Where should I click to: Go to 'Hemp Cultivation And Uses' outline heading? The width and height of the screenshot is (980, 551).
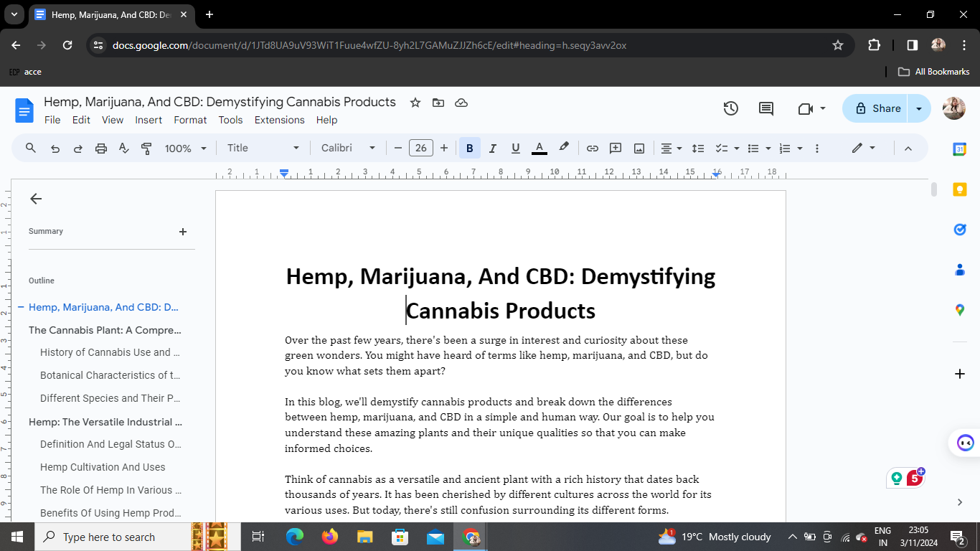[x=103, y=467]
